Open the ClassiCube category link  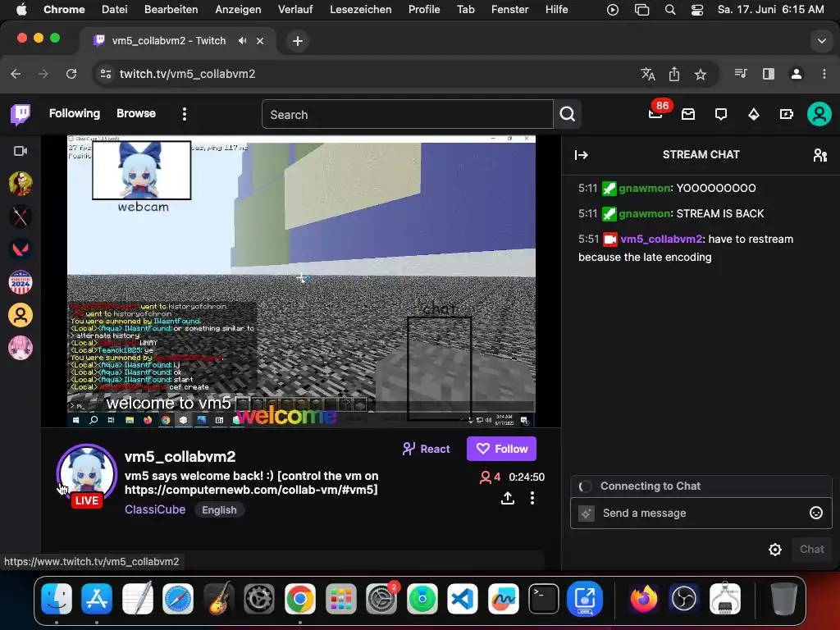155,509
